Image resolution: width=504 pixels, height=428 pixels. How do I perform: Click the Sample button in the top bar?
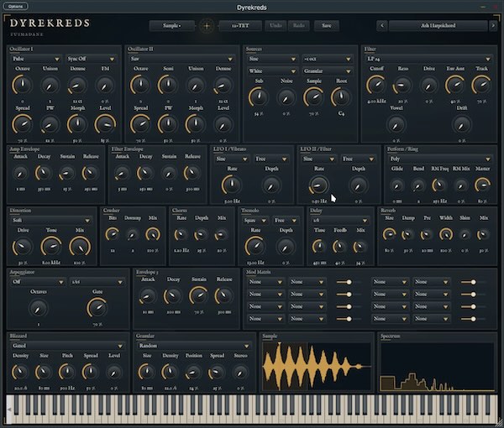click(171, 26)
